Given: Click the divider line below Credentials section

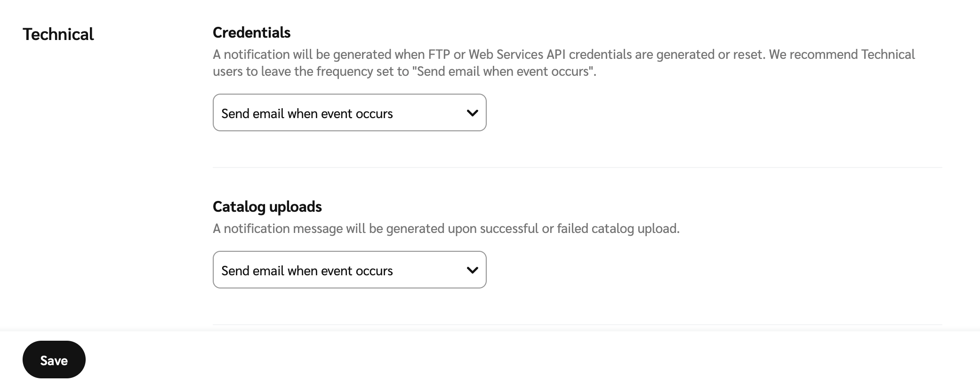Looking at the screenshot, I should point(577,167).
